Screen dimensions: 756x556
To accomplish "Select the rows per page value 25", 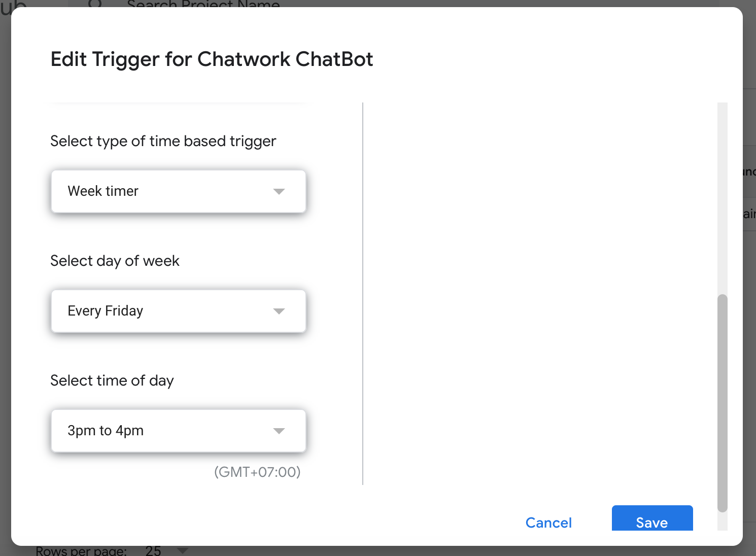I will [x=153, y=551].
